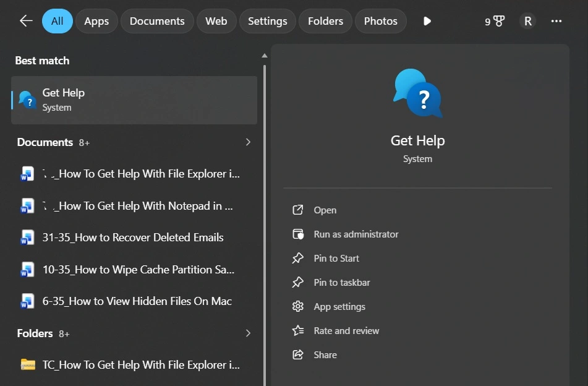Open 31-35_How to Recover Deleted Emails
588x386 pixels.
coord(134,238)
